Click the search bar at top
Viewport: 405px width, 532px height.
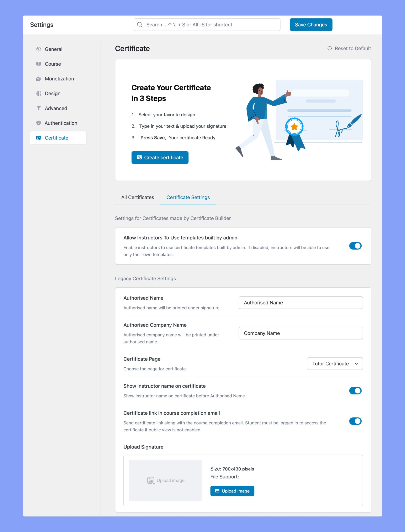[207, 24]
